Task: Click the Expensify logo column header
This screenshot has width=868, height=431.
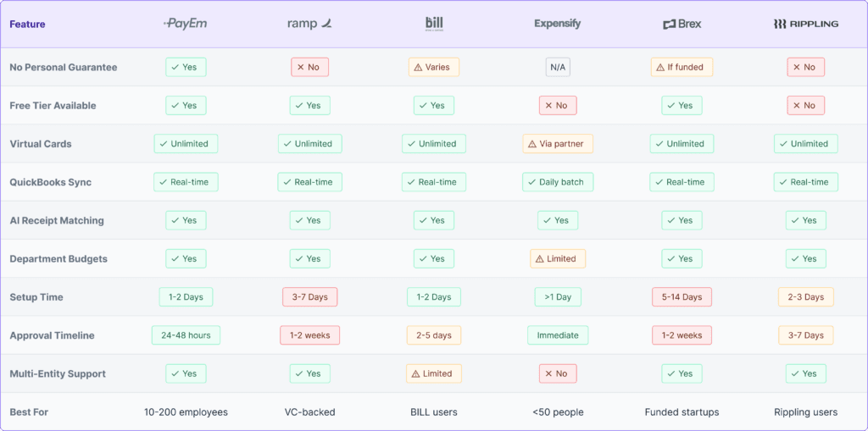Action: (x=558, y=24)
